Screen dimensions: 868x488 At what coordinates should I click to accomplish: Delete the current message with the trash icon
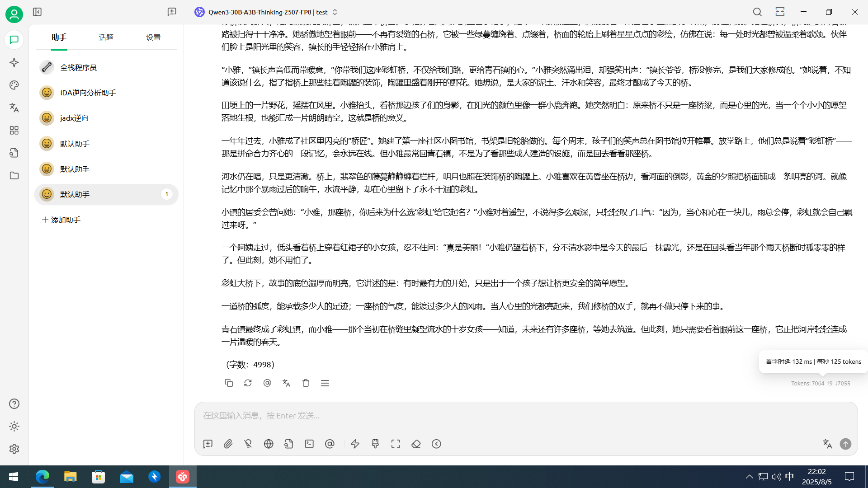(306, 383)
